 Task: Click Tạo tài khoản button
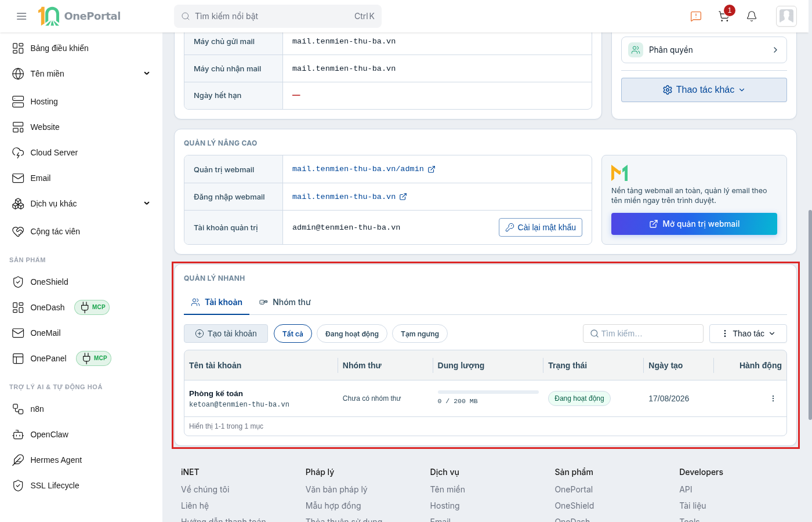pyautogui.click(x=226, y=333)
